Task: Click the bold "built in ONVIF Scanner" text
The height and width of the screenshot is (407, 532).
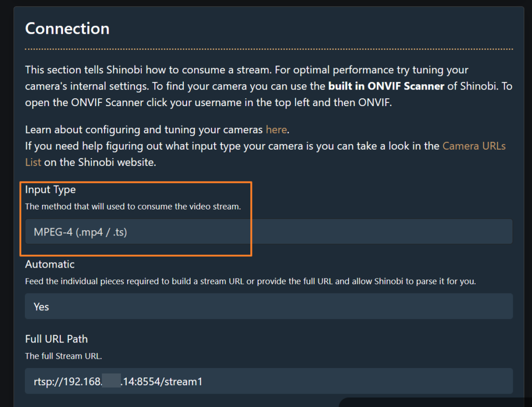Action: 386,86
